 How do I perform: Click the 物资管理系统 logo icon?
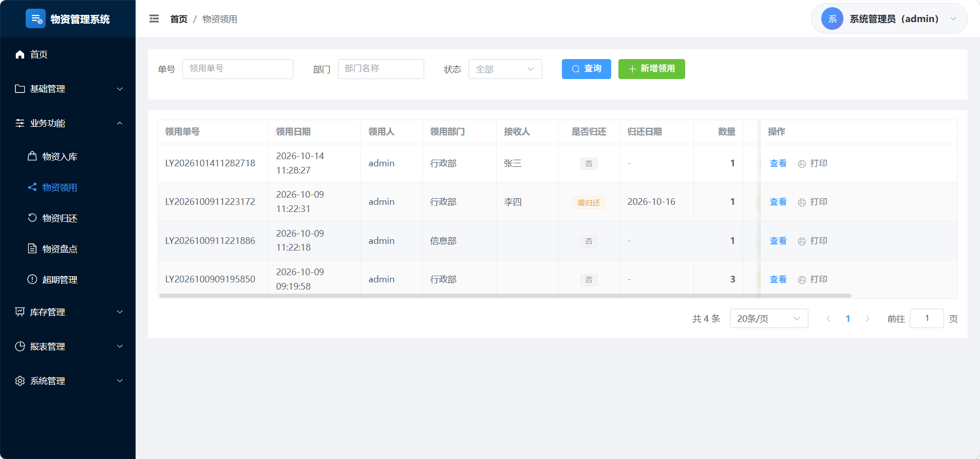(x=35, y=19)
